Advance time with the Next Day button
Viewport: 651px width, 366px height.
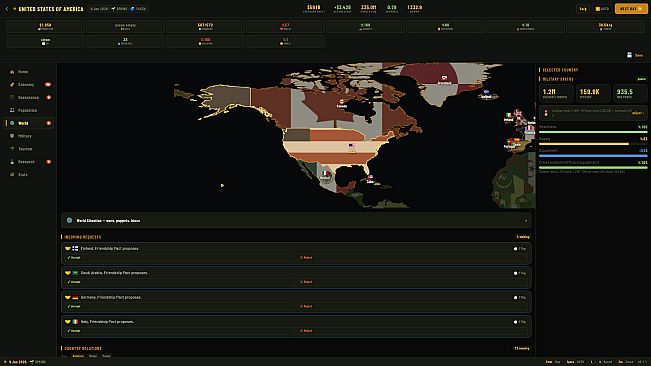click(x=631, y=9)
